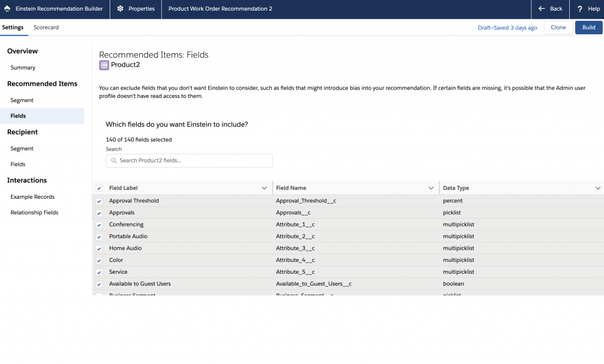The image size is (604, 364).
Task: Switch to the Settings tab
Action: click(x=13, y=27)
